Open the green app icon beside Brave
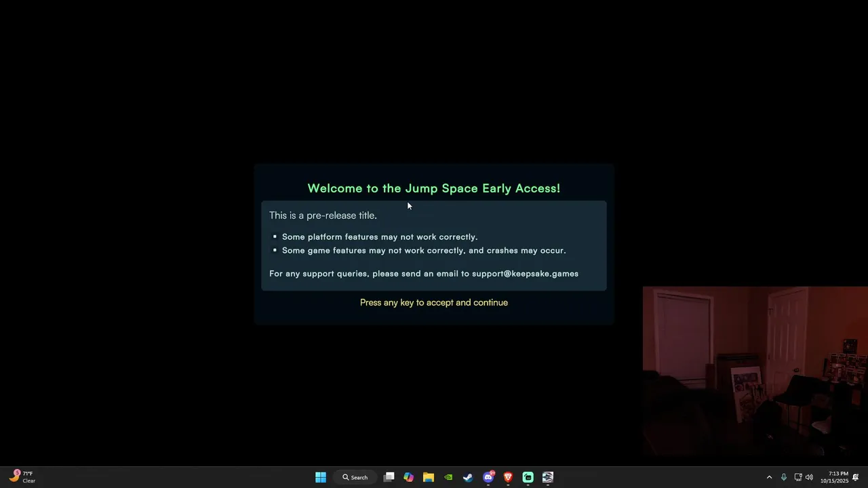868x488 pixels. click(x=528, y=477)
